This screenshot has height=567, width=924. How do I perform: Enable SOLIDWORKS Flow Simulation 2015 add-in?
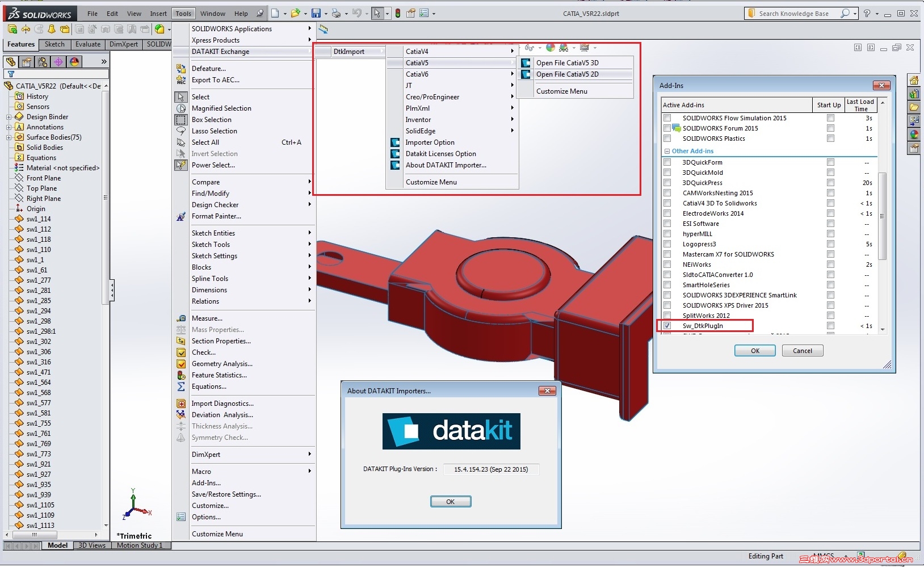667,118
